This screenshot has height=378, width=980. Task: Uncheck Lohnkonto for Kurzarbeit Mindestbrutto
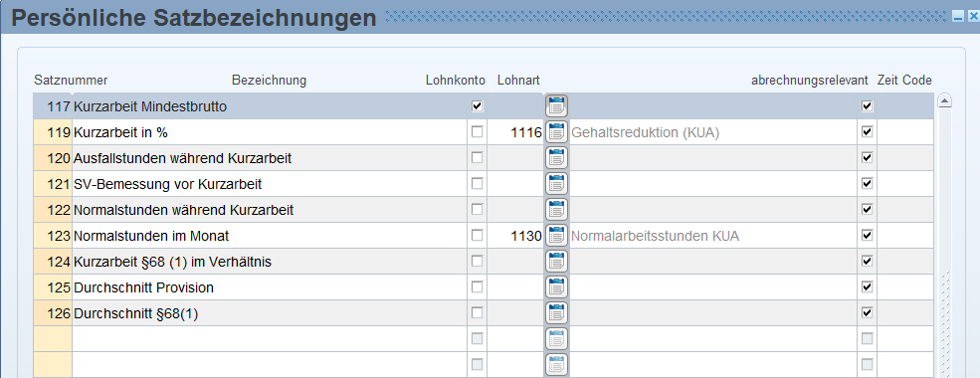click(478, 106)
